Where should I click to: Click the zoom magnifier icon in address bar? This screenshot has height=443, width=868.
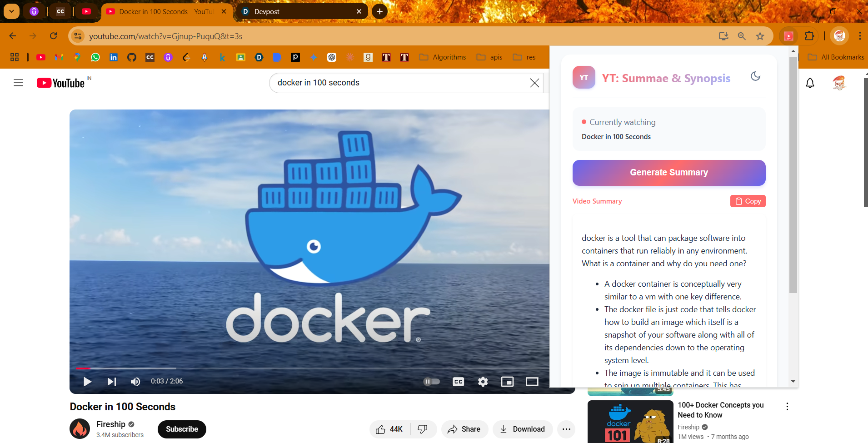pos(742,36)
